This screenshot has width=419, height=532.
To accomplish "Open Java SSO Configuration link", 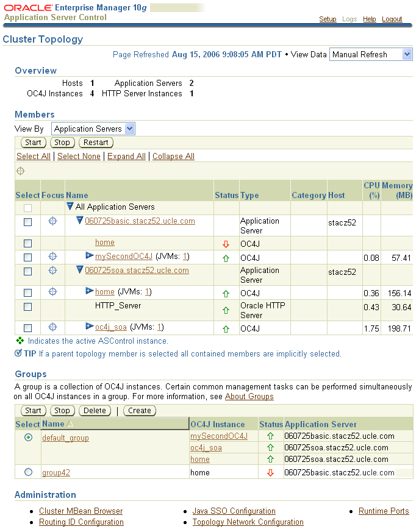I will click(x=234, y=511).
